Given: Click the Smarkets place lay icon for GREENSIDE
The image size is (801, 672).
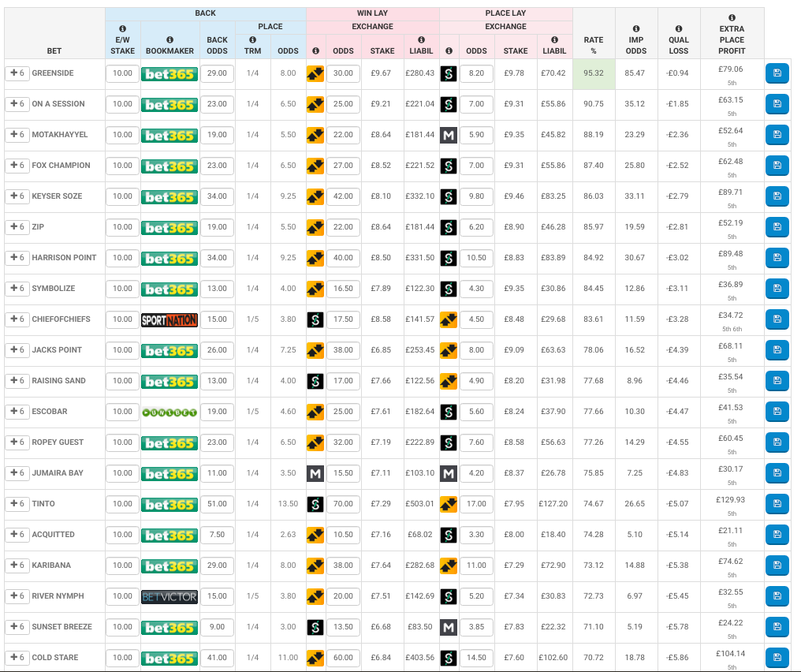Looking at the screenshot, I should click(449, 73).
